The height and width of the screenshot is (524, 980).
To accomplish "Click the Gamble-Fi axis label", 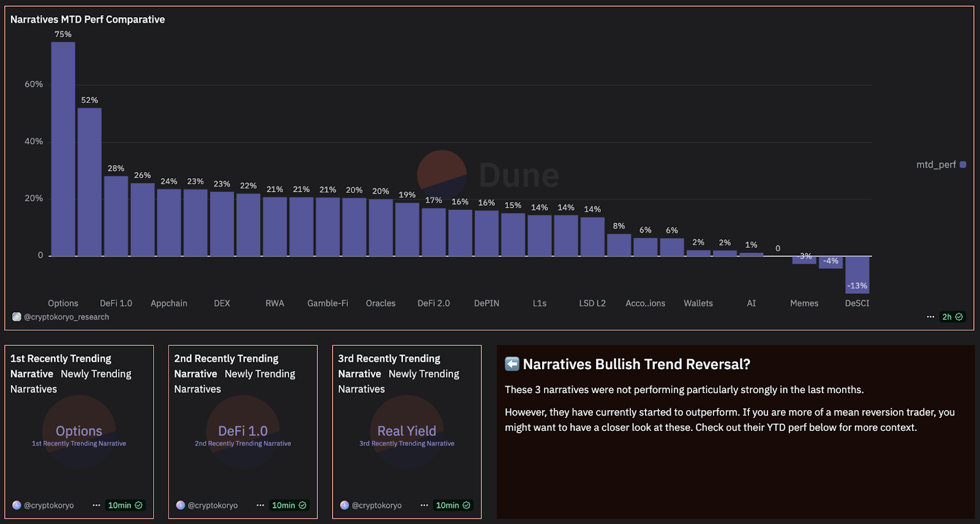I will [328, 303].
